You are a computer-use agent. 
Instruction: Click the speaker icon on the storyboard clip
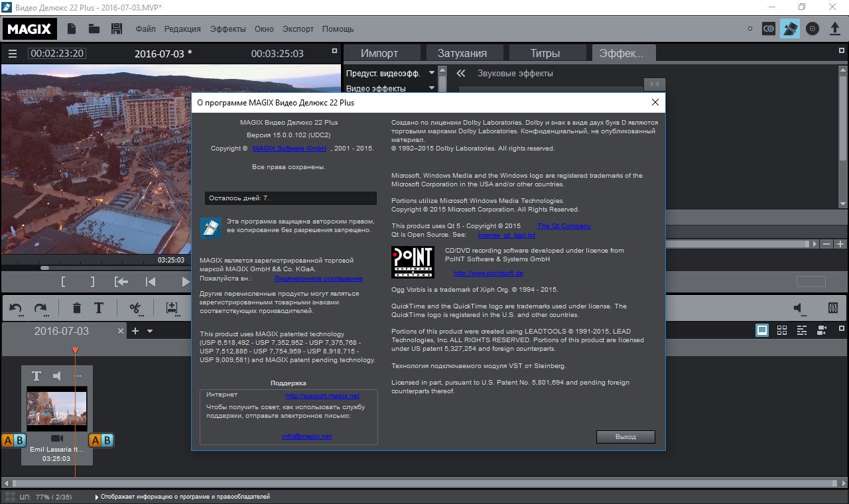[x=58, y=376]
